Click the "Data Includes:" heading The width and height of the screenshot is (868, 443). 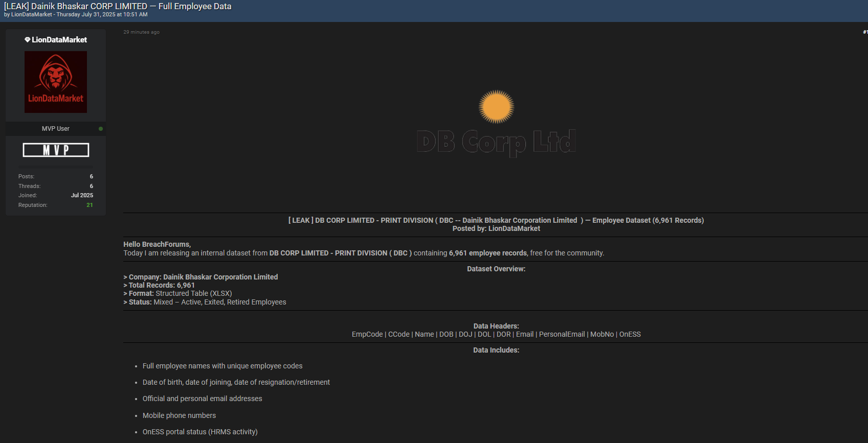tap(496, 350)
